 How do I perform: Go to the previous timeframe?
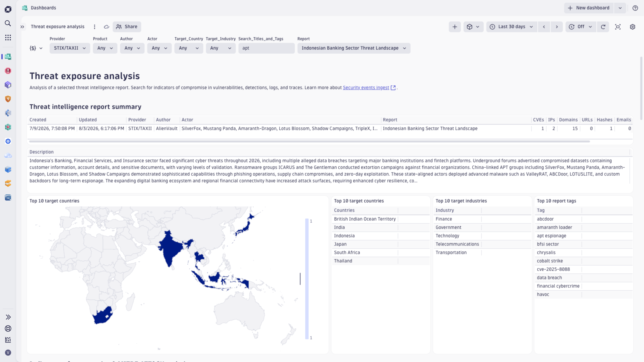(544, 27)
